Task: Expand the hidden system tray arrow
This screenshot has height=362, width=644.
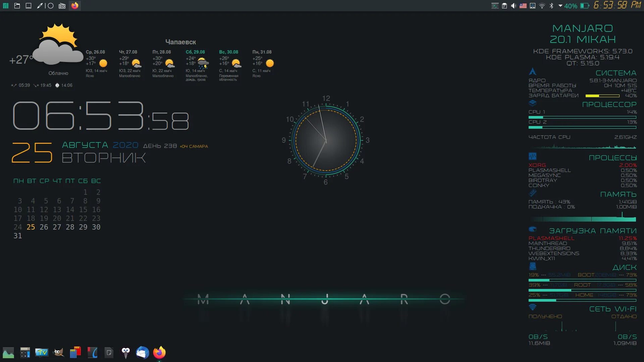Action: (560, 6)
